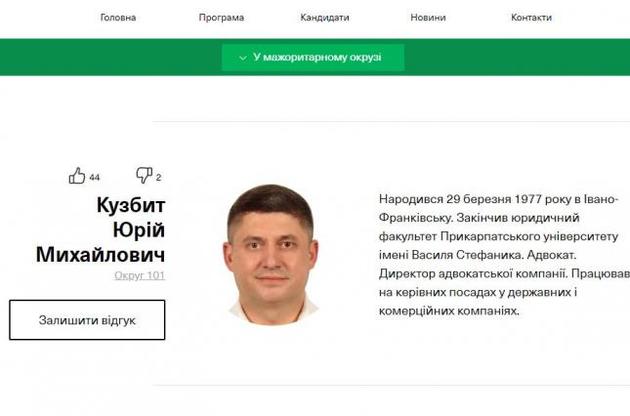
Task: Follow the 'Округ 101' link
Action: [139, 275]
